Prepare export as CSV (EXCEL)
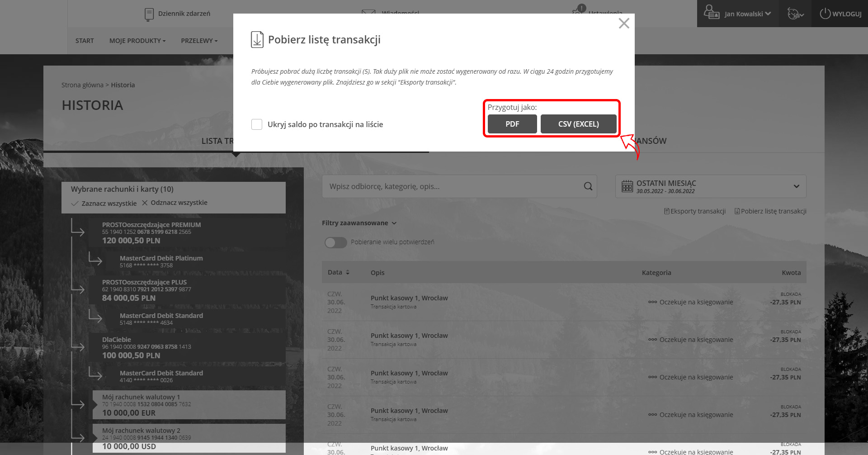This screenshot has height=455, width=868. [578, 124]
